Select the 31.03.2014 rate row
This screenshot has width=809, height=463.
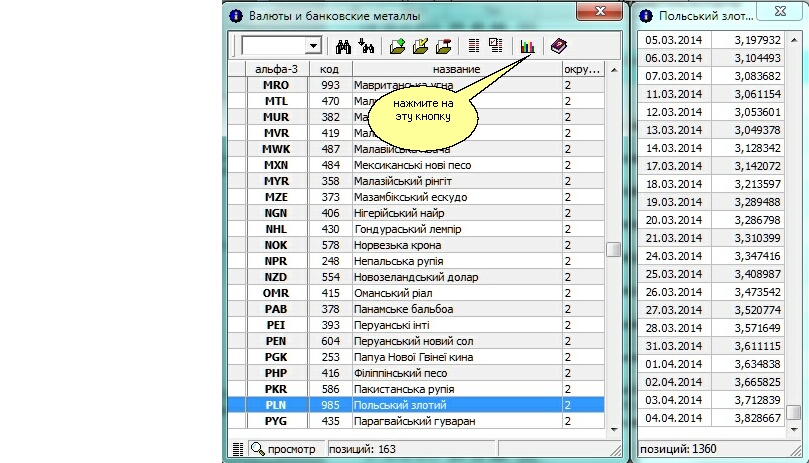[711, 346]
